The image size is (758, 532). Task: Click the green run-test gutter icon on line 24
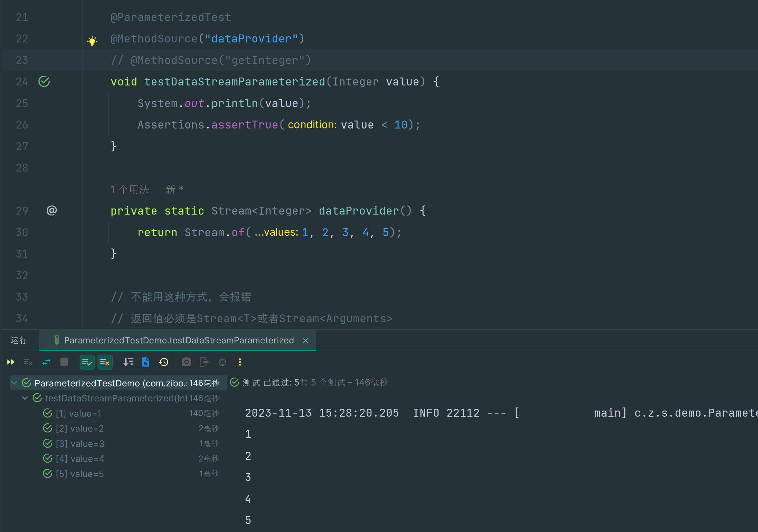point(44,81)
